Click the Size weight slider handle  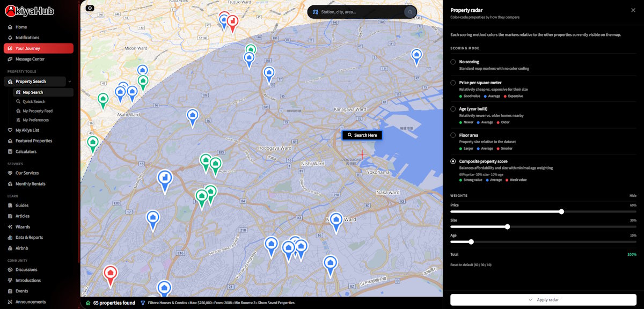coord(507,227)
